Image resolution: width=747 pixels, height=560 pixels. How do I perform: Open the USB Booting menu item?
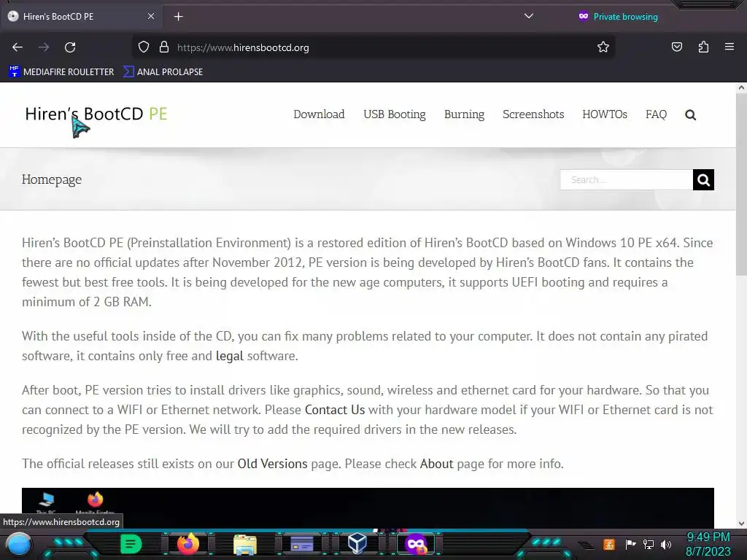tap(395, 114)
